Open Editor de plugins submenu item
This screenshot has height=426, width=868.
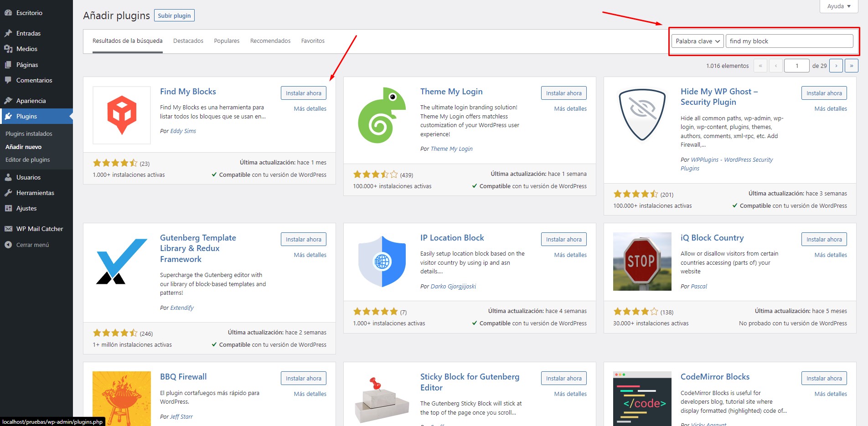pyautogui.click(x=28, y=159)
